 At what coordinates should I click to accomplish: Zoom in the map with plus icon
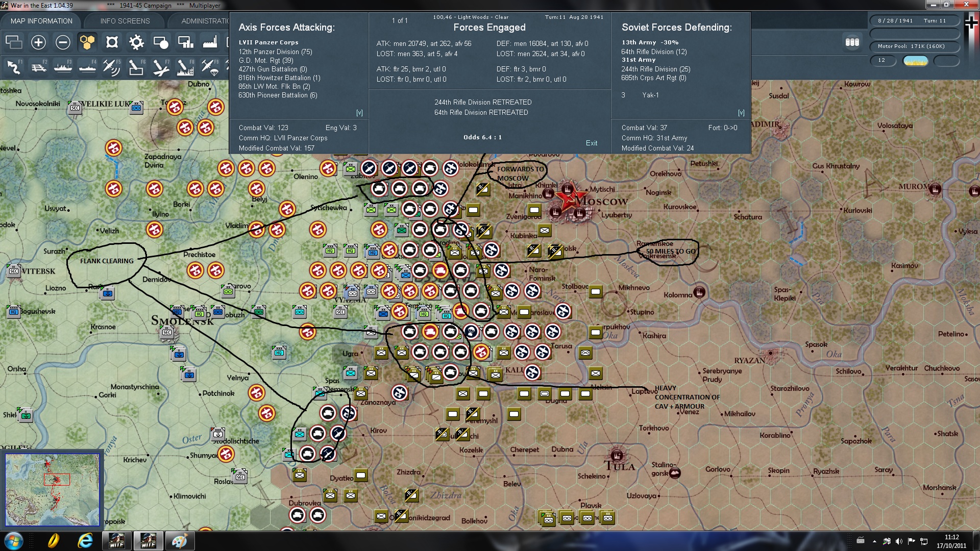pyautogui.click(x=38, y=42)
